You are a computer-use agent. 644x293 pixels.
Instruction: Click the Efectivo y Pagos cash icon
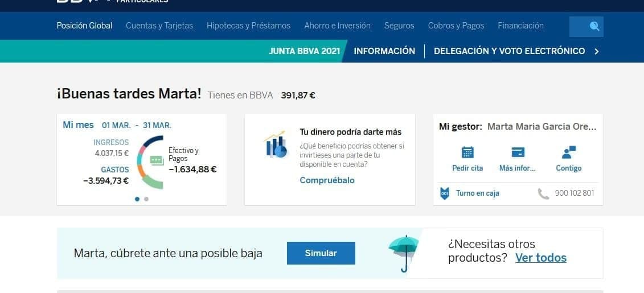coord(157,160)
